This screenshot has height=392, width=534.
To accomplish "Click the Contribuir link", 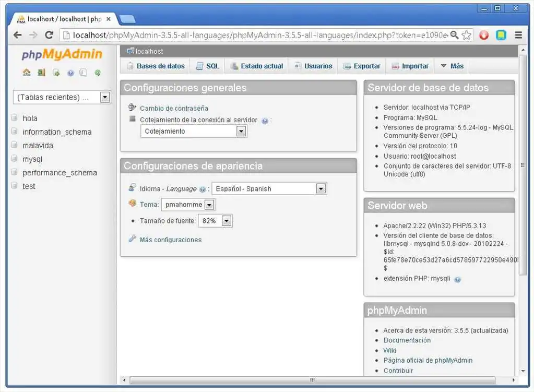I will click(398, 371).
